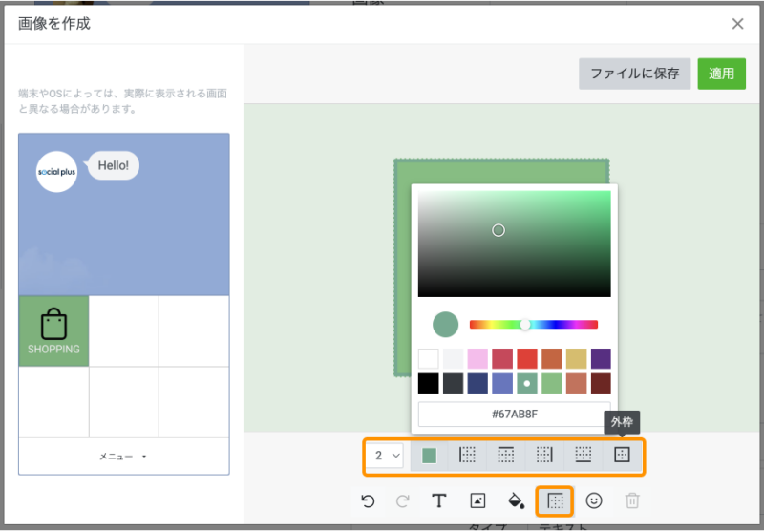Pick the purple color swatch
Viewport: 764px width, 532px height.
point(601,358)
